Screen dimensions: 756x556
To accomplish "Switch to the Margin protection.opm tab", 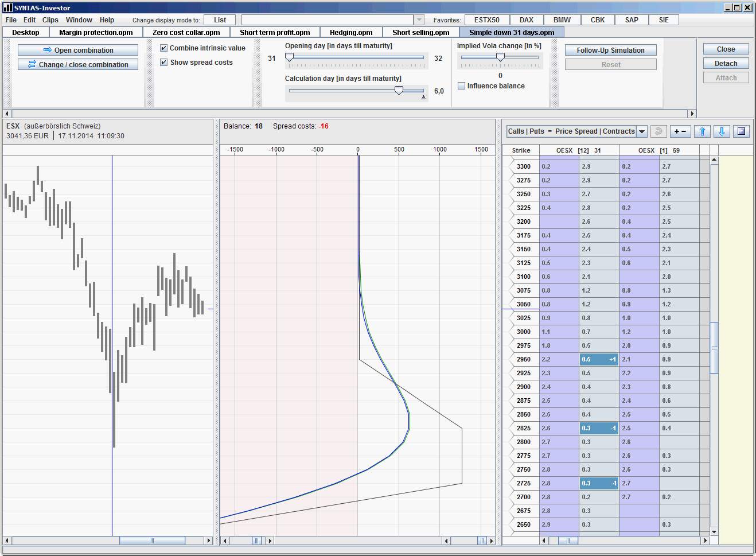I will point(96,33).
